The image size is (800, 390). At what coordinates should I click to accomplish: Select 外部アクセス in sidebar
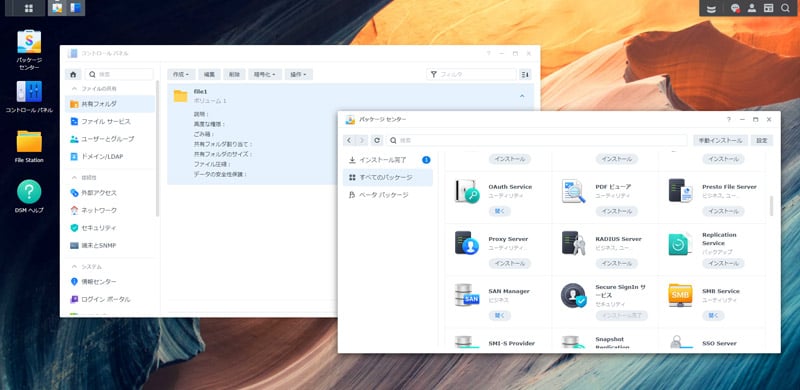110,193
